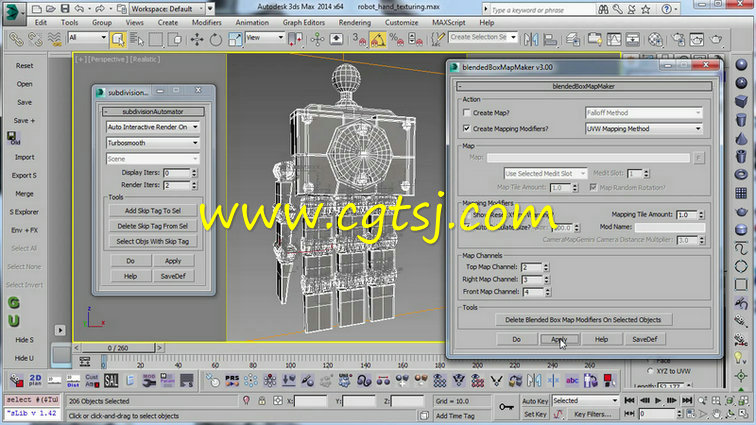This screenshot has width=756, height=425.
Task: Increase Top Map Channel spinner
Action: (546, 265)
